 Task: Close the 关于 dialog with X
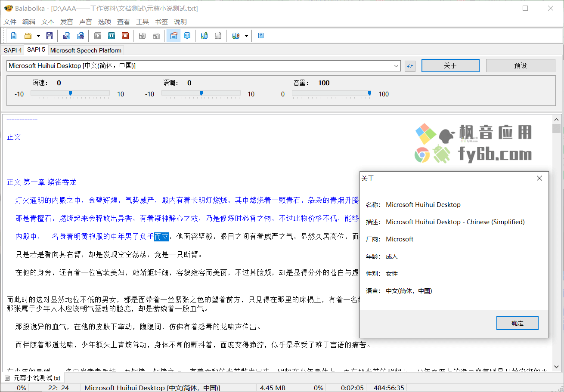pos(539,178)
